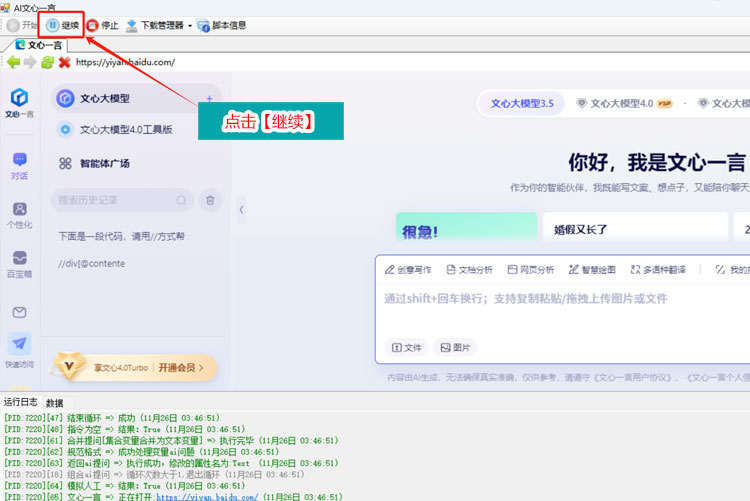The image size is (750, 501).
Task: Open 智能体广场
Action: (x=94, y=164)
